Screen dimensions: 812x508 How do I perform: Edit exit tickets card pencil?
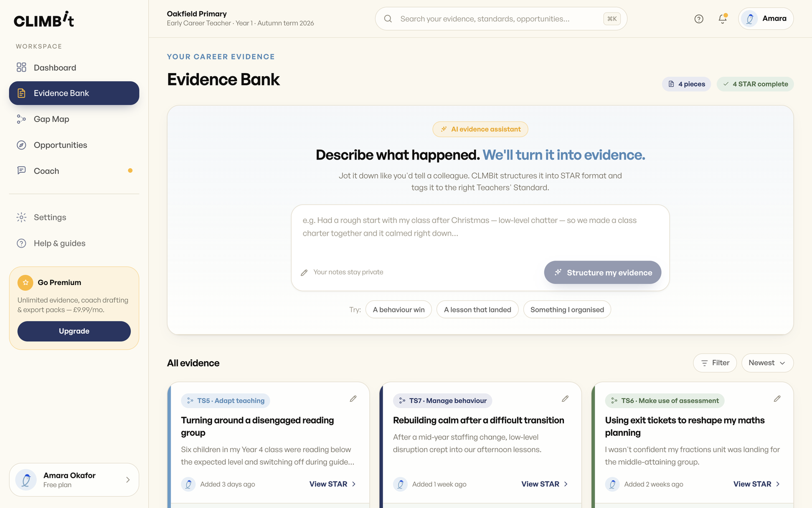click(777, 399)
